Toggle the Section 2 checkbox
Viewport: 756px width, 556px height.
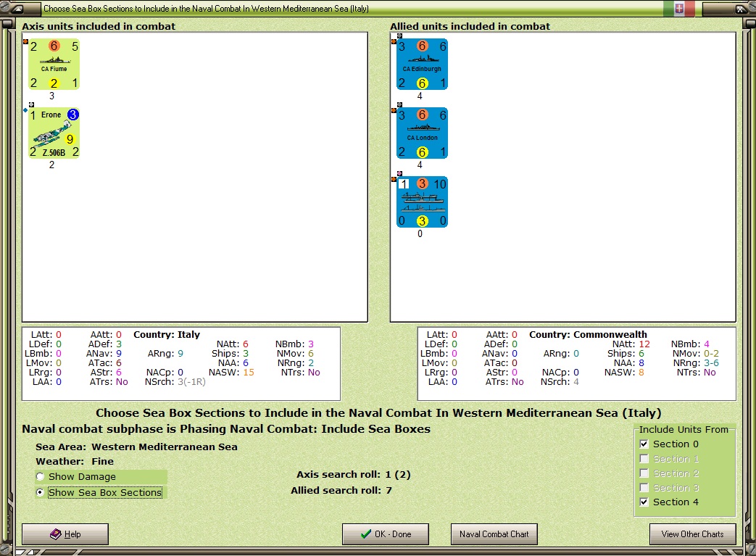[x=644, y=473]
